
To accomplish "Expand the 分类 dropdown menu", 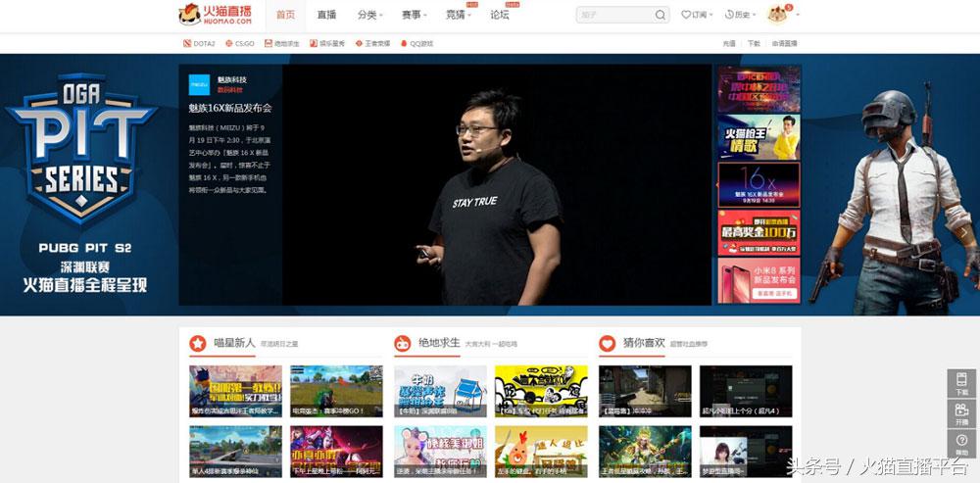I will (370, 15).
